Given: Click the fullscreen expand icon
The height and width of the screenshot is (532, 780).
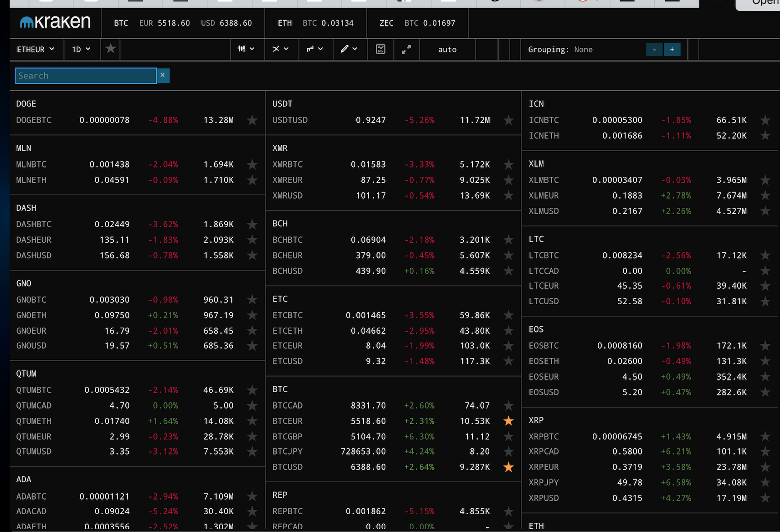Looking at the screenshot, I should pos(406,49).
